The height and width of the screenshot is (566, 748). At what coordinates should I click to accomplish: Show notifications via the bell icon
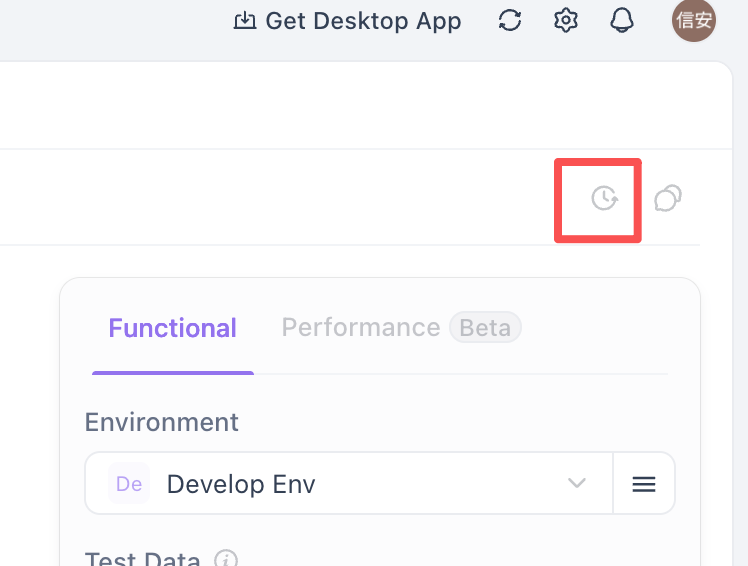click(622, 21)
